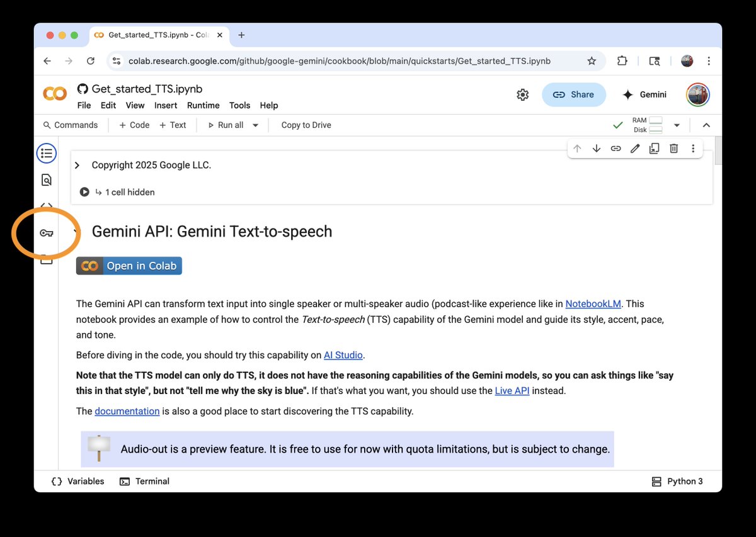Click the notebook title Get_started_TTS.ipynb

[147, 89]
